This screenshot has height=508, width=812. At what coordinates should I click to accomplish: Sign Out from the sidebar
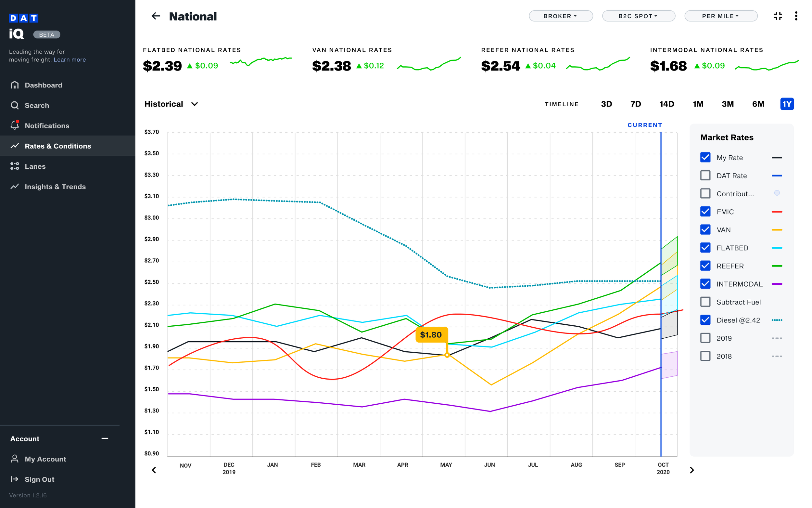click(x=39, y=479)
